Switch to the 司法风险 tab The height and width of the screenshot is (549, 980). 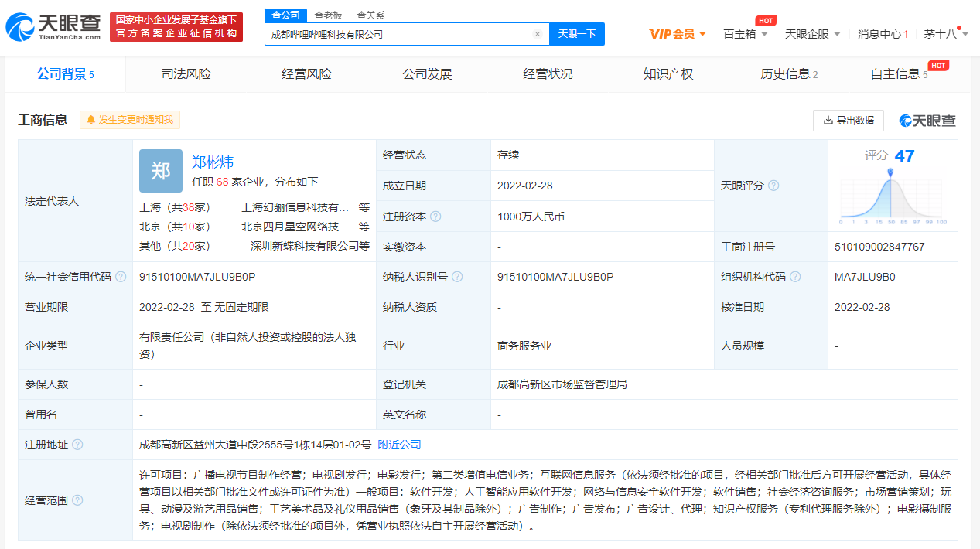(x=186, y=74)
